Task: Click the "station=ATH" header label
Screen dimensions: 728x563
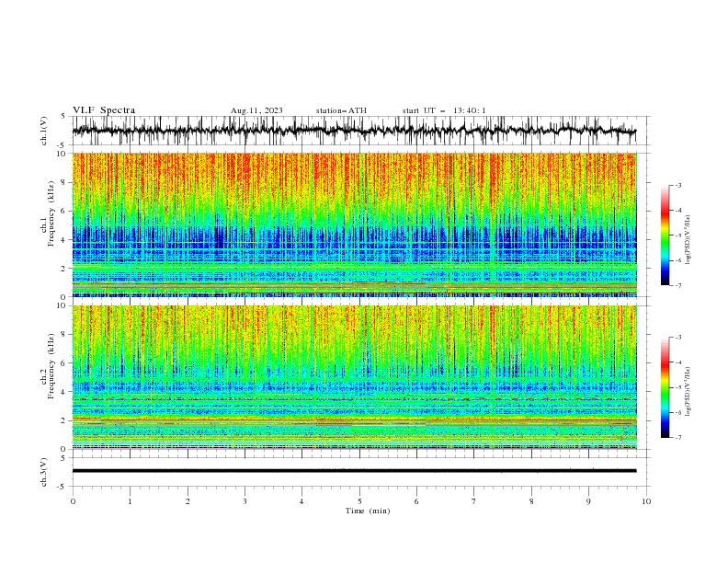Action: (341, 110)
